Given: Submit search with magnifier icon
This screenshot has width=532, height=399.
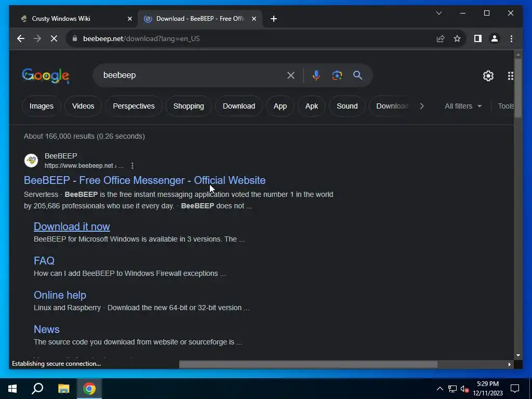Looking at the screenshot, I should [x=357, y=75].
